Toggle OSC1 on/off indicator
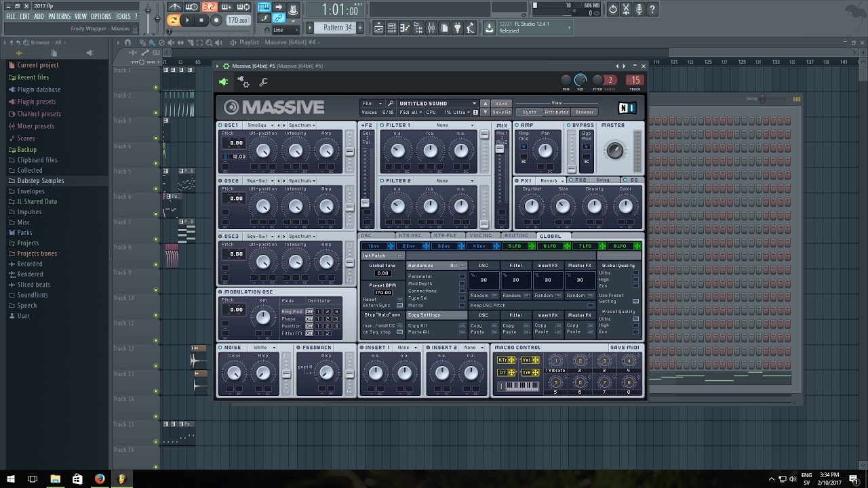 point(221,125)
